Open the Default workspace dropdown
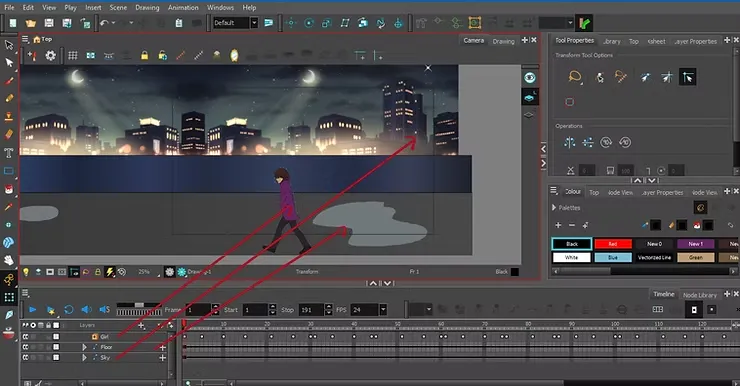The image size is (740, 386). pyautogui.click(x=254, y=23)
